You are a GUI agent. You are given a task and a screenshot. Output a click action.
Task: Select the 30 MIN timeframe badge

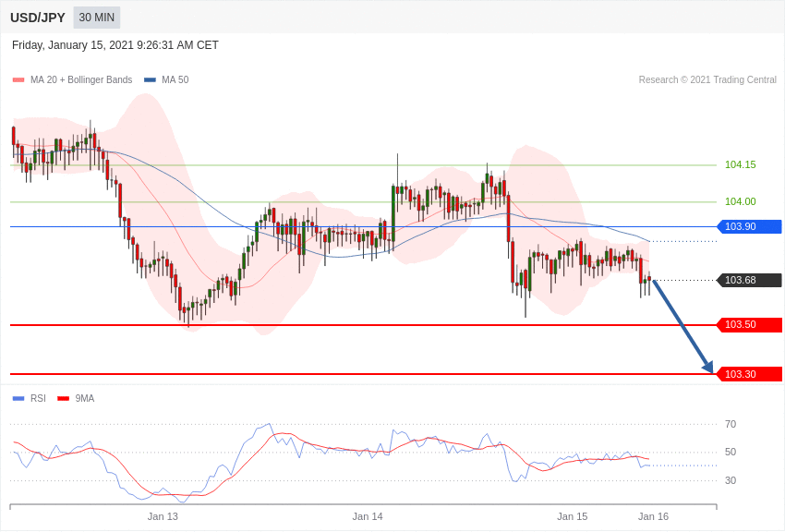pyautogui.click(x=97, y=18)
